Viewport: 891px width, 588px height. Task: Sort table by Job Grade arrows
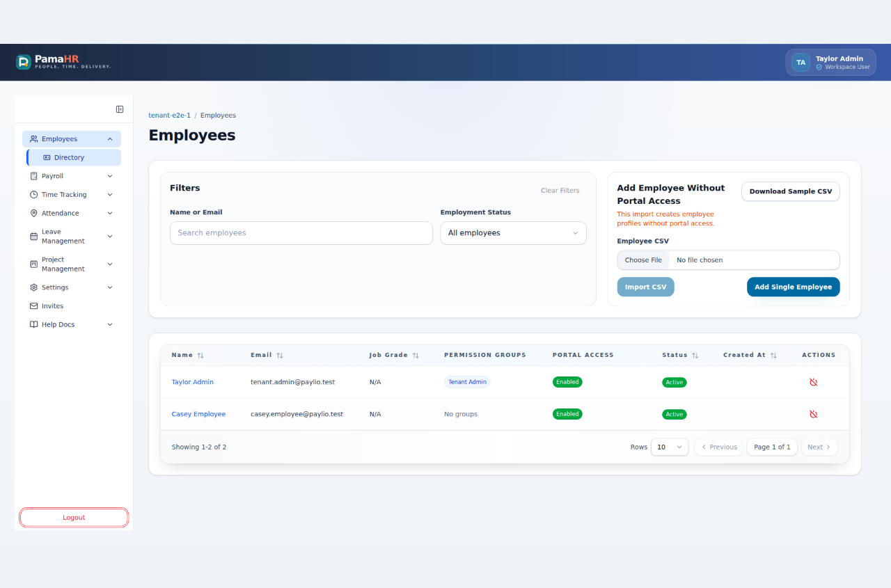click(x=416, y=356)
